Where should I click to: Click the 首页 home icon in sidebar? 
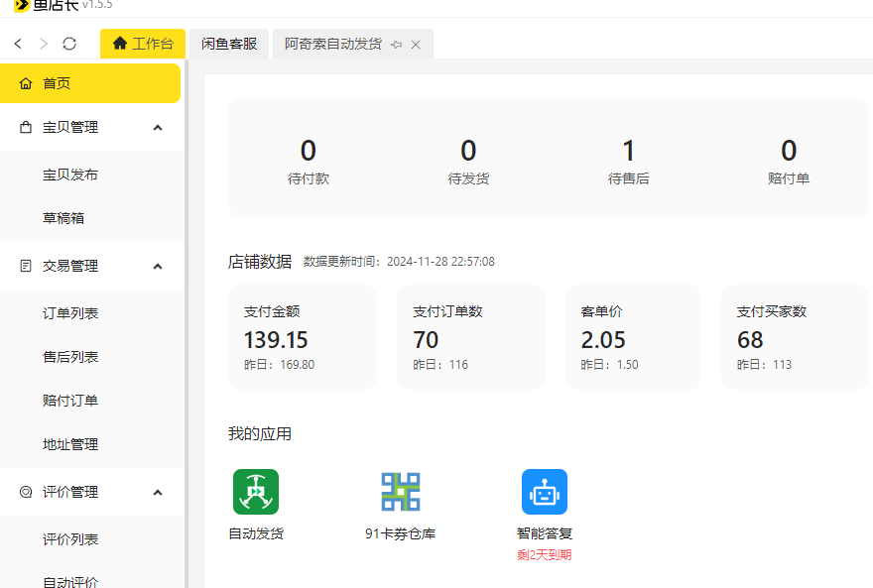(x=27, y=83)
